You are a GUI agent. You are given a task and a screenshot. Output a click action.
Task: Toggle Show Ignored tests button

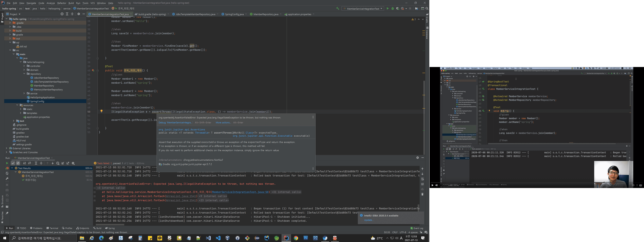click(x=18, y=163)
